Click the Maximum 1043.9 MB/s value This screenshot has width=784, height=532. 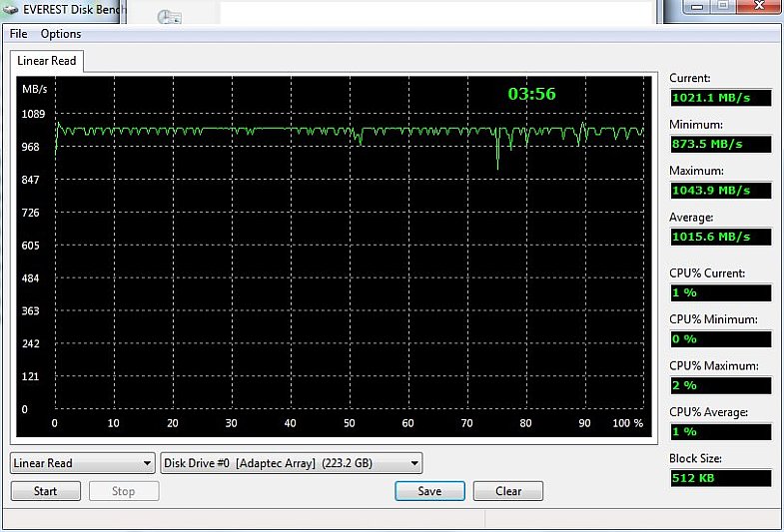pyautogui.click(x=721, y=191)
